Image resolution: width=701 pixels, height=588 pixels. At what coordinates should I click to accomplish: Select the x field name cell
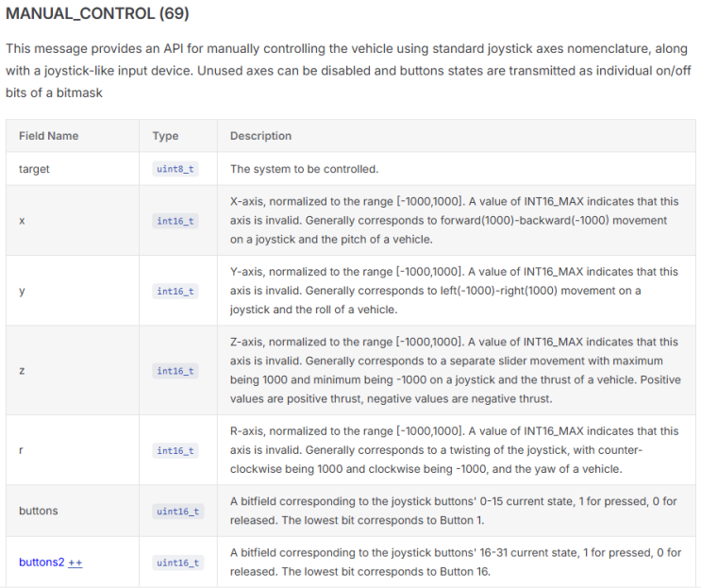73,221
